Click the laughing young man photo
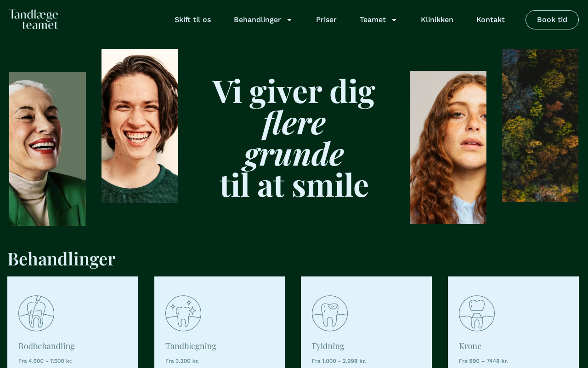Screen dimensions: 588x368 140,126
